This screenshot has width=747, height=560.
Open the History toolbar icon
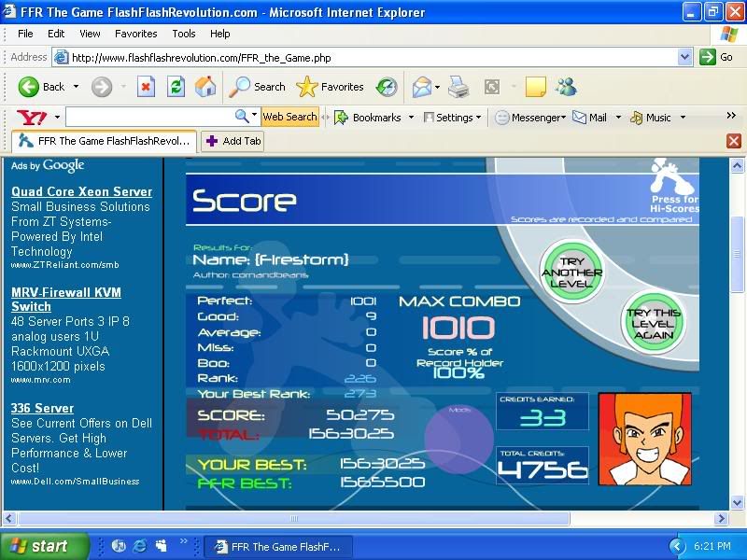coord(386,87)
